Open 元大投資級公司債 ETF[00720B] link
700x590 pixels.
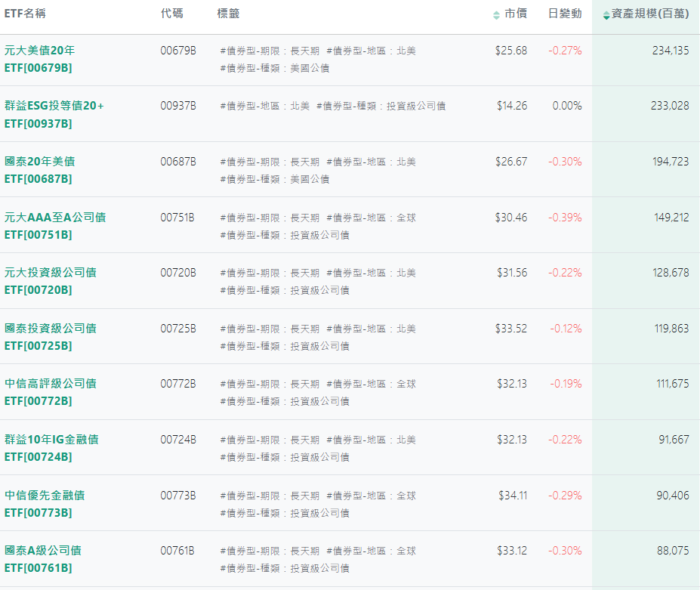pos(51,281)
